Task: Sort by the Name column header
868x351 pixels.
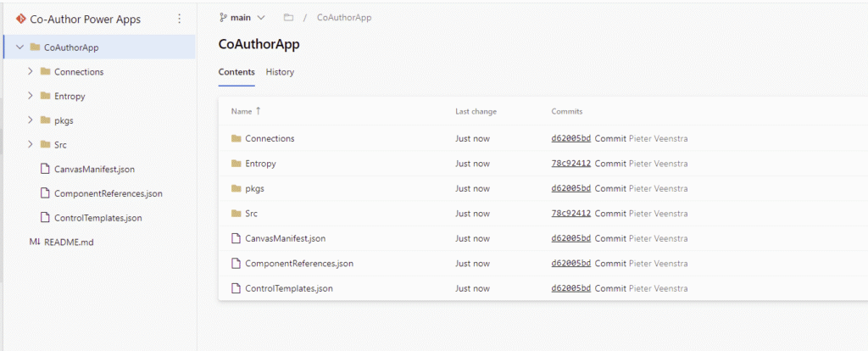Action: 246,111
